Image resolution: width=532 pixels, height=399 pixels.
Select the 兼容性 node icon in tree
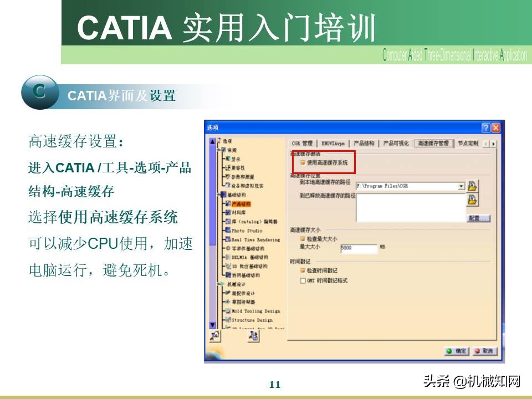pyautogui.click(x=228, y=167)
